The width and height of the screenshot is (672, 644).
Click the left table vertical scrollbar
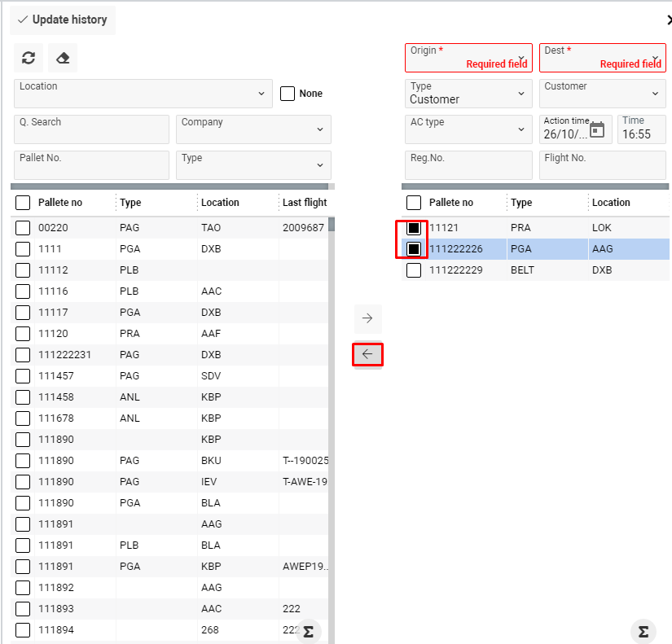pos(332,407)
